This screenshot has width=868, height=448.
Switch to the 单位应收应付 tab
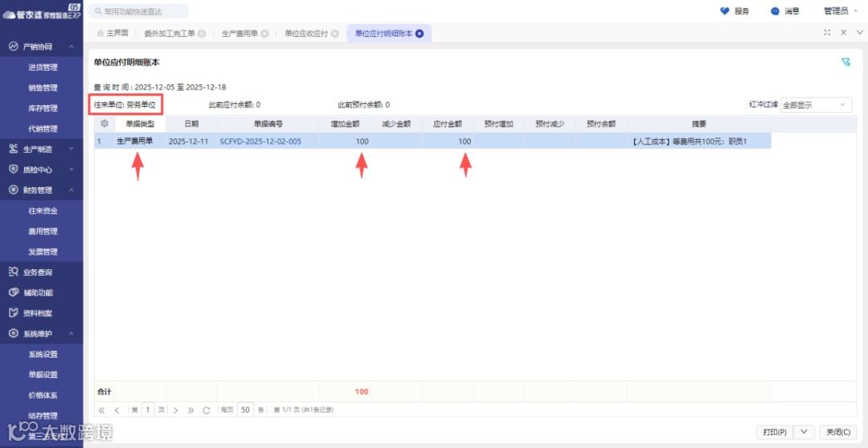306,33
